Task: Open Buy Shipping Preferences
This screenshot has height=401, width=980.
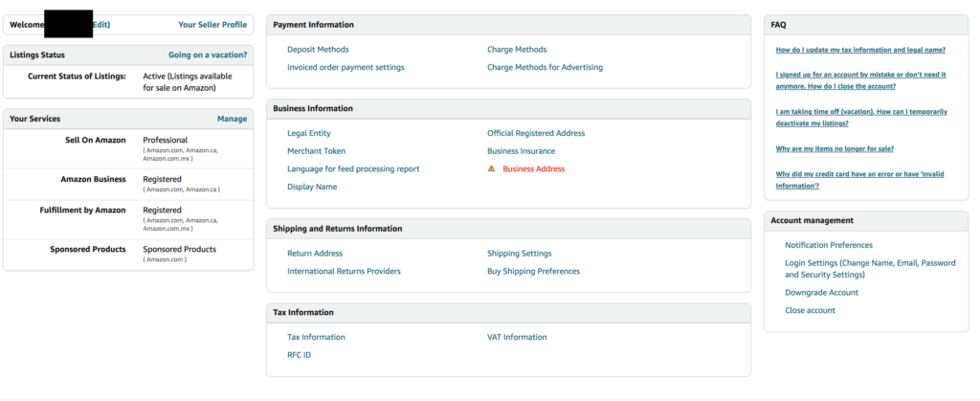Action: [x=534, y=271]
